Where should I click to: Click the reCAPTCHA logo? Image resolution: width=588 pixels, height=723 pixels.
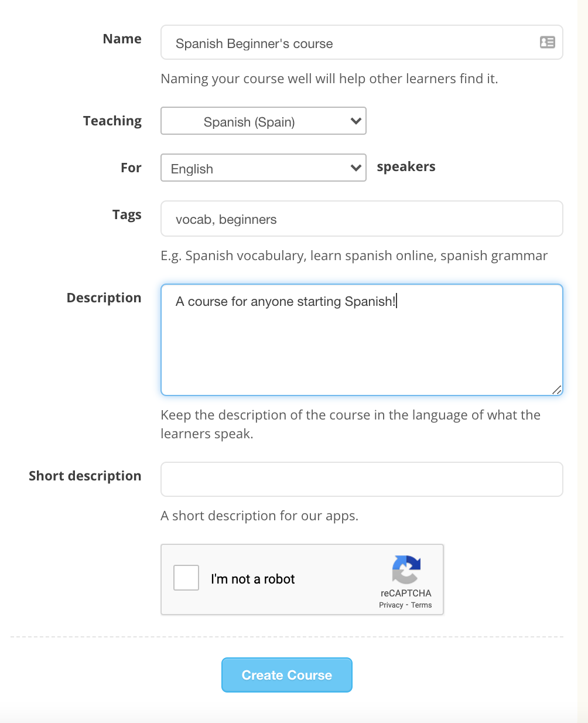(x=406, y=569)
